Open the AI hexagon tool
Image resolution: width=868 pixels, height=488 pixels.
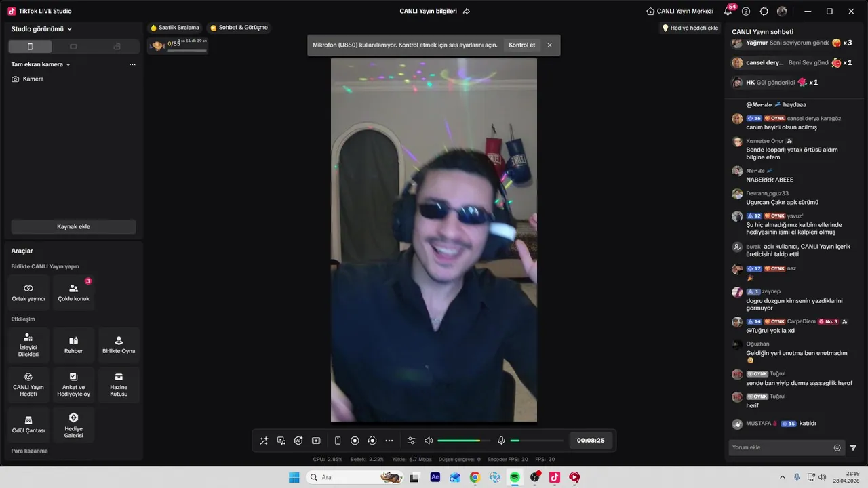[298, 441]
